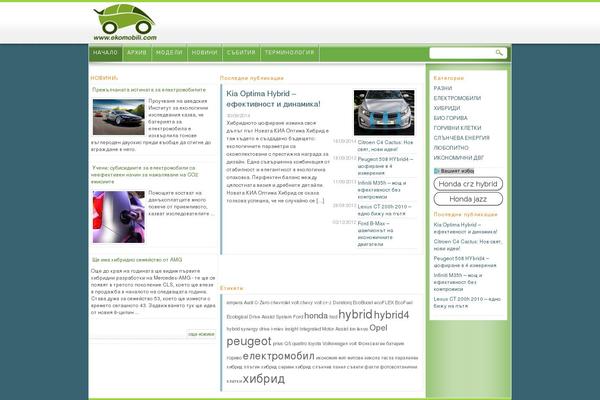This screenshot has width=600, height=400.
Task: Open sidebar link Lexus CT 200h 2010
Action: click(467, 302)
